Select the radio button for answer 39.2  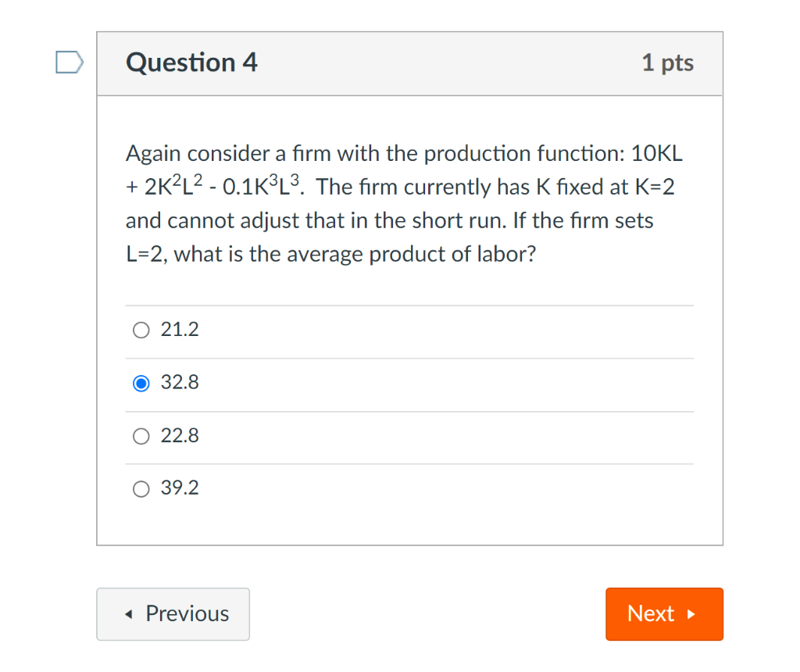(141, 488)
